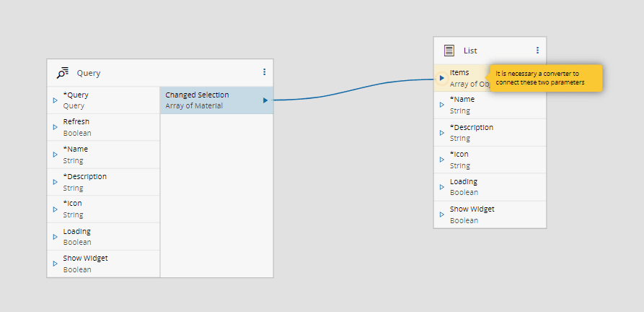The width and height of the screenshot is (644, 312).
Task: Click the Changed Selection output arrow
Action: click(x=265, y=100)
